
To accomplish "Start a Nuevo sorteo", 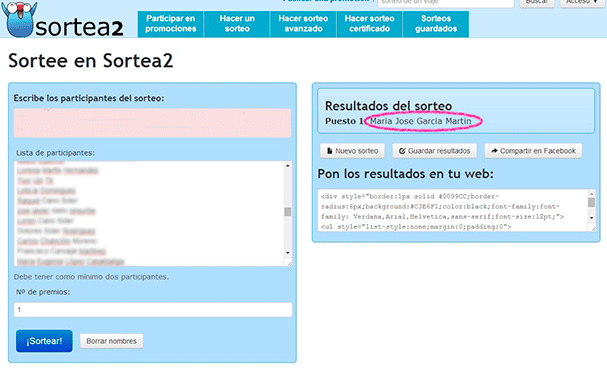I will pos(352,151).
